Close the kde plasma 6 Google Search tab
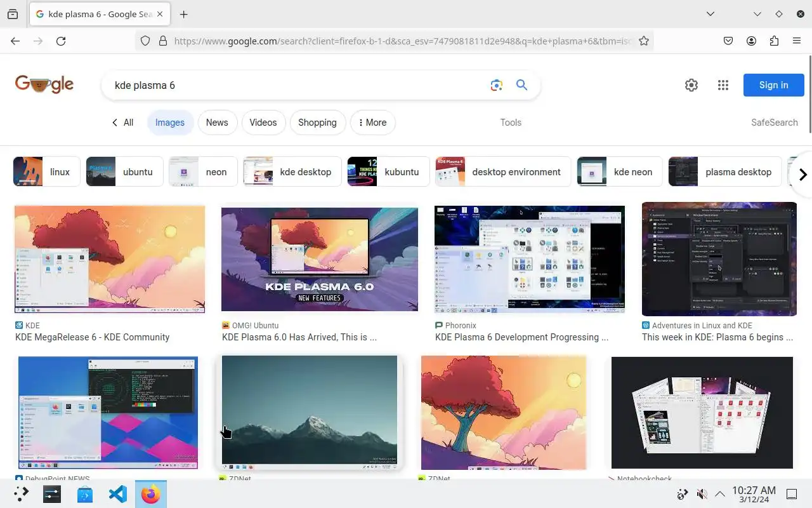 (159, 14)
